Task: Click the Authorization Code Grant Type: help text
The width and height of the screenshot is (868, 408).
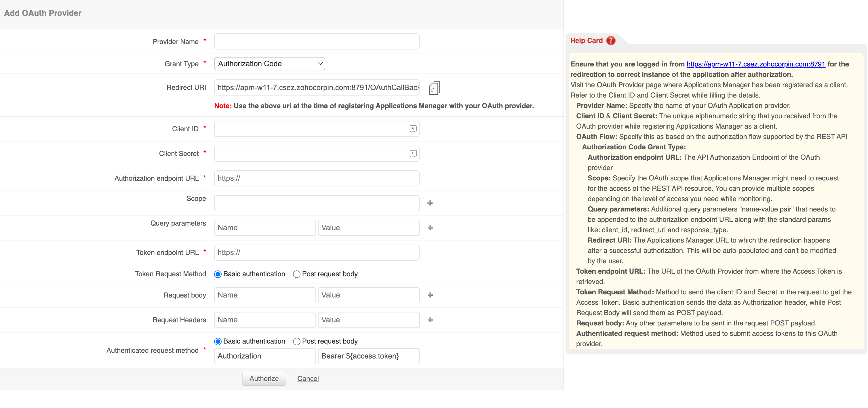Action: pyautogui.click(x=634, y=147)
